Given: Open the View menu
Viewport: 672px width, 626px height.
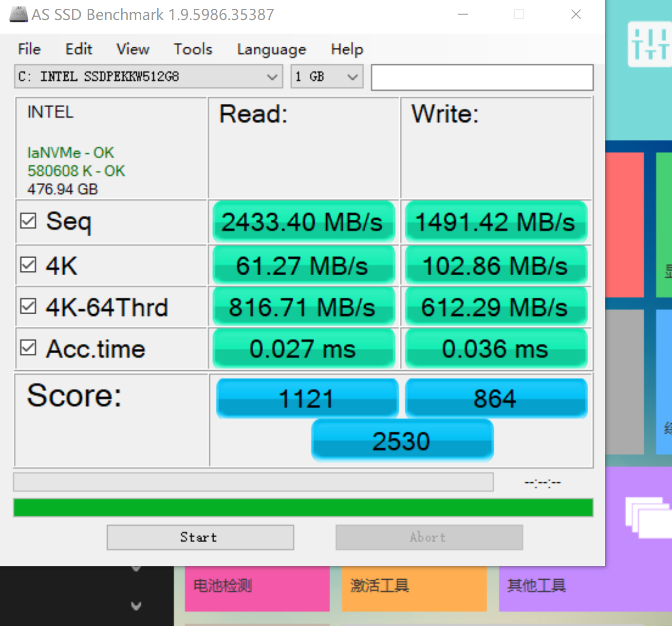Looking at the screenshot, I should tap(133, 49).
